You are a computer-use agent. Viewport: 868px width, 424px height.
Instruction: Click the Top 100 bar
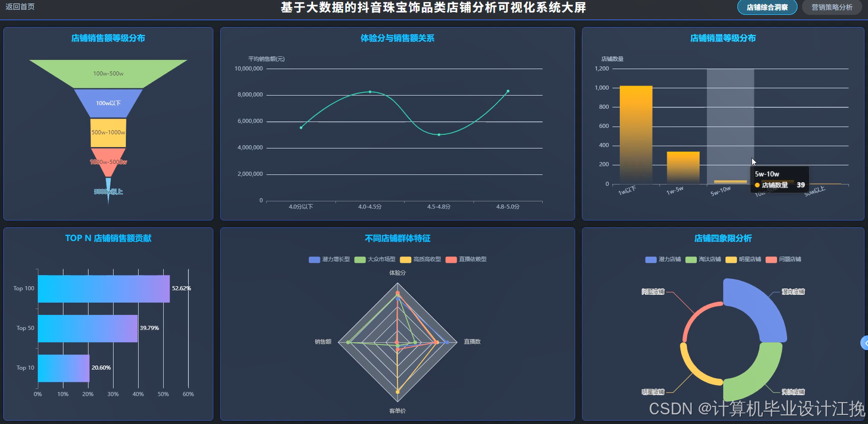click(x=104, y=289)
